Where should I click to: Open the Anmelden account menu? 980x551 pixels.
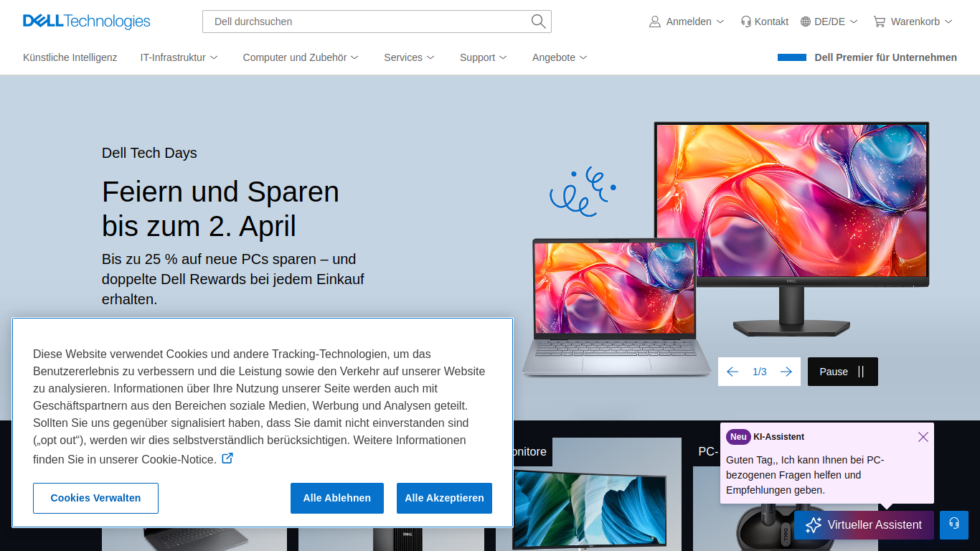(687, 22)
